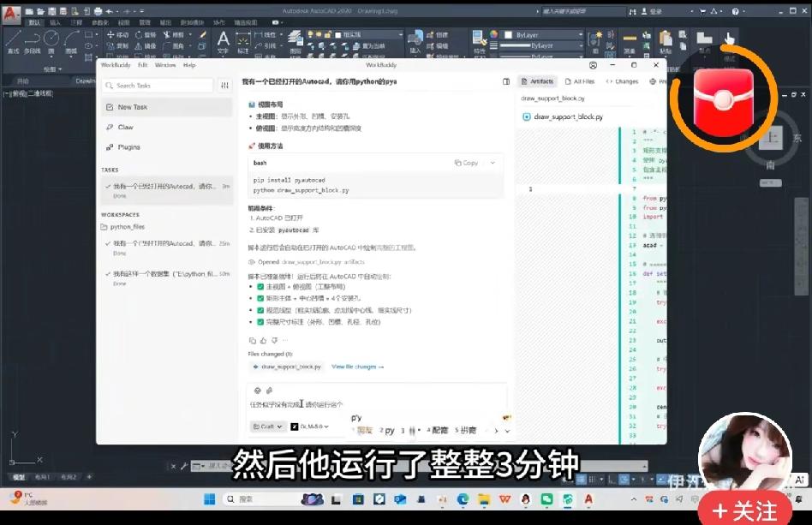
Task: Click the View file changes link
Action: tap(358, 367)
